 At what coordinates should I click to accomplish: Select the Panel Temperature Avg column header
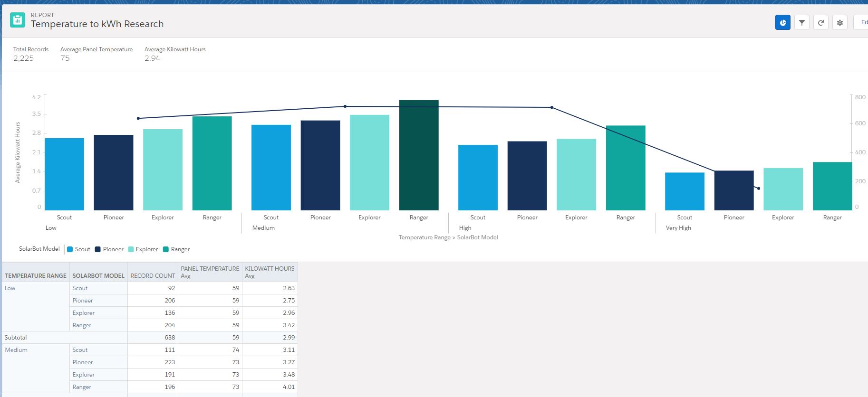(x=210, y=272)
